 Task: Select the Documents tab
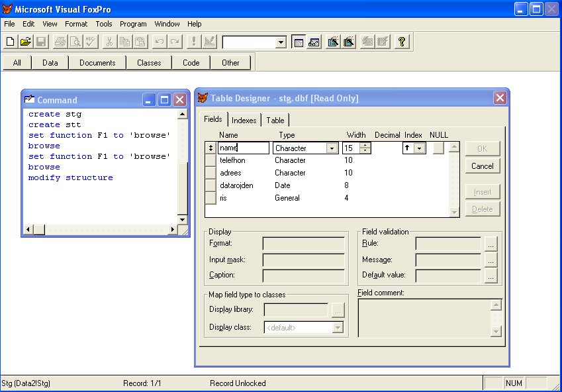pos(97,63)
